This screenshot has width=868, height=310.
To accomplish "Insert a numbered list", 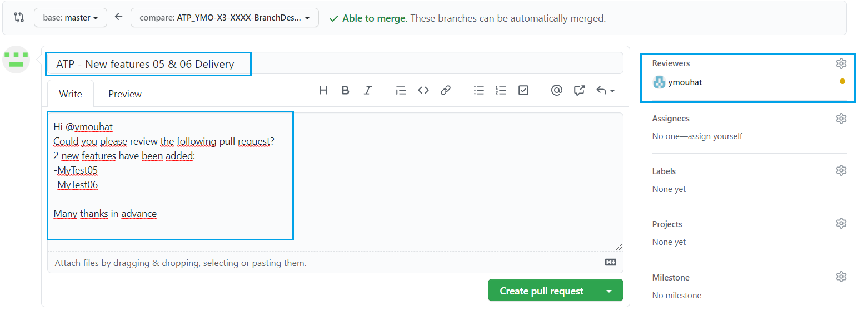I will tap(501, 90).
